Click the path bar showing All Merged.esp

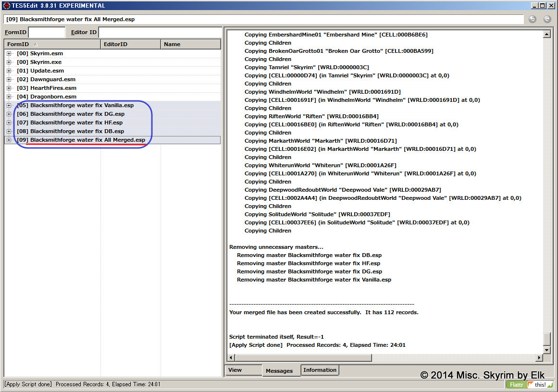[263, 19]
